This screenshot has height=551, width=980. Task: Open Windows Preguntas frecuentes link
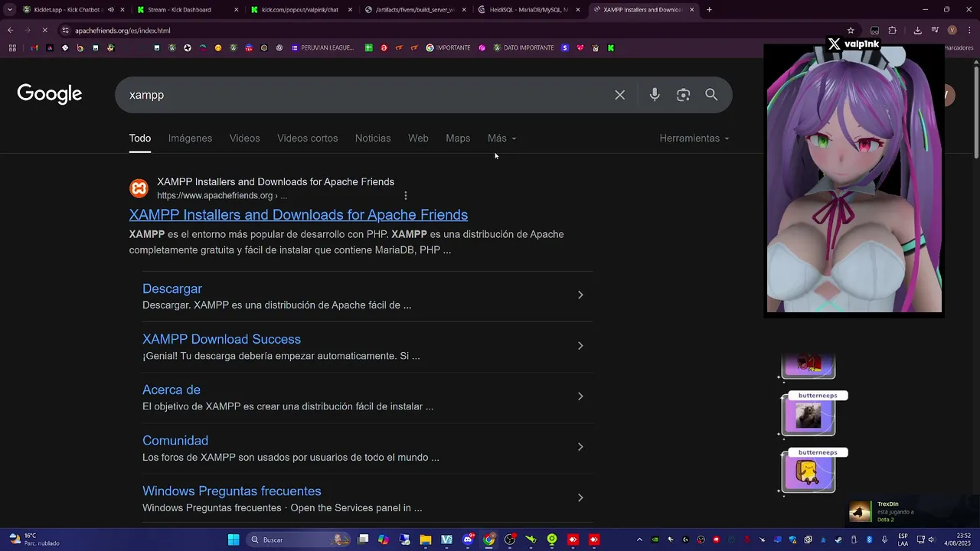[231, 491]
